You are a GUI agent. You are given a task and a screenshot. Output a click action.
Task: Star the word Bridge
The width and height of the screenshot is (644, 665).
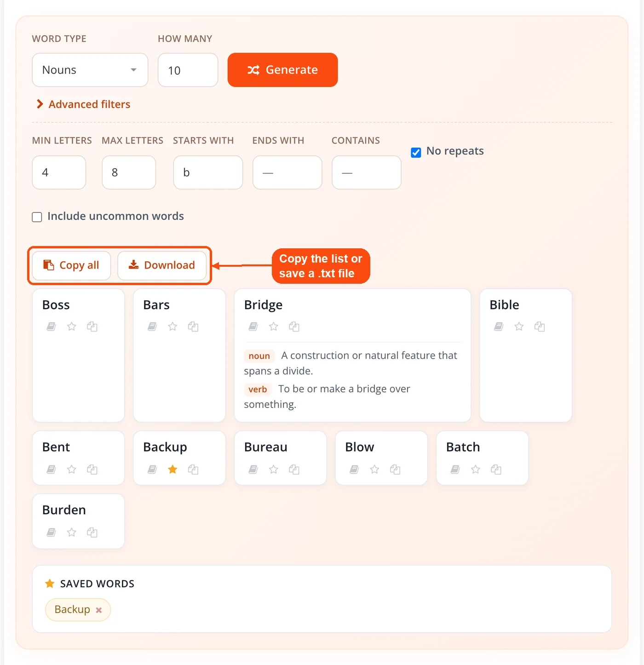274,327
